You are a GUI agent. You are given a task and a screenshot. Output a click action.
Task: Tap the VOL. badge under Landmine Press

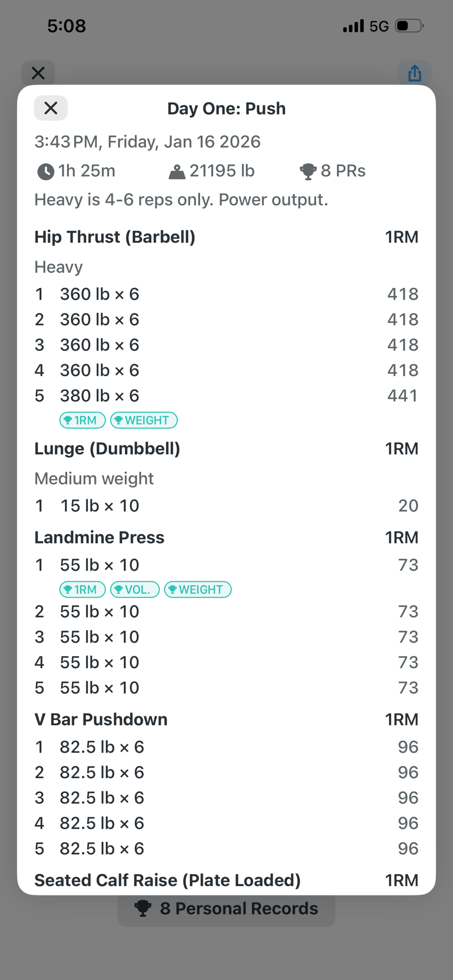(x=135, y=589)
